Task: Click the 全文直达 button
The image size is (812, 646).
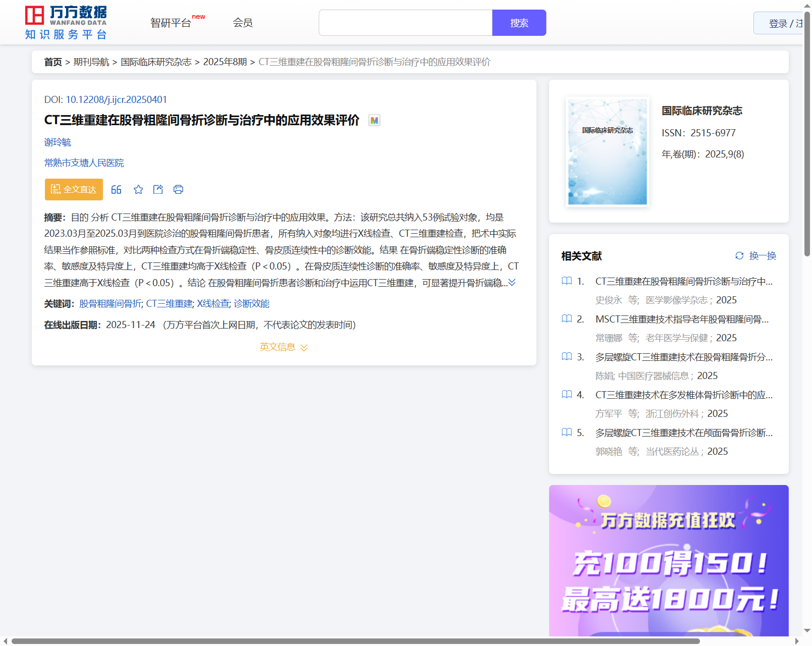Action: pos(74,189)
